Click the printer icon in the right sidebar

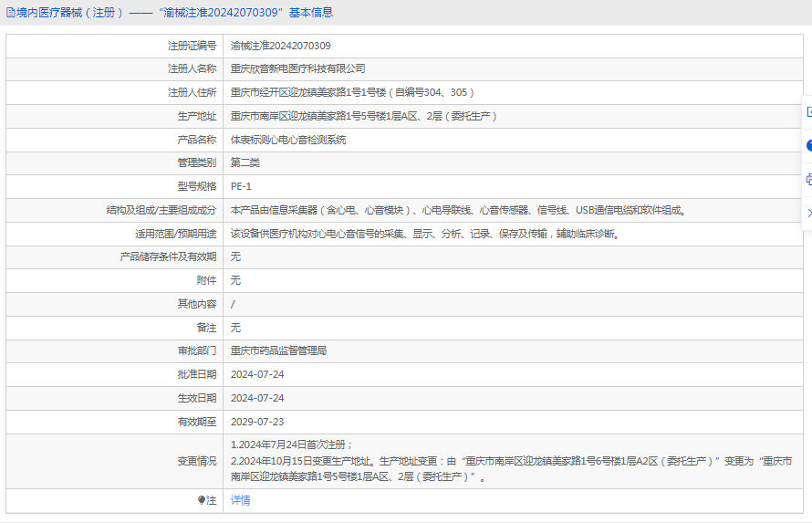[809, 180]
